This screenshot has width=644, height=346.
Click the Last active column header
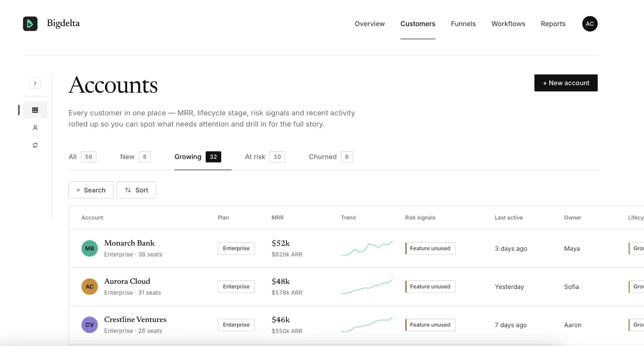tap(508, 218)
